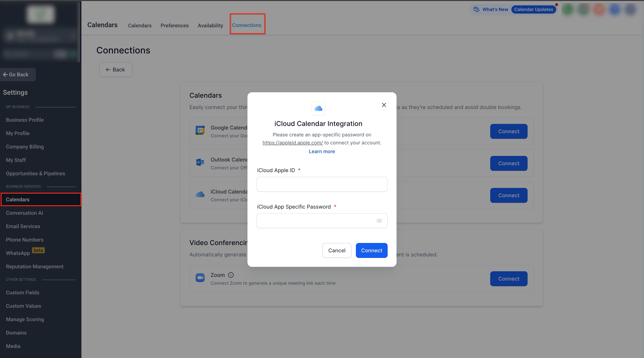The image size is (644, 358).
Task: Open the Learn more link
Action: click(x=321, y=151)
